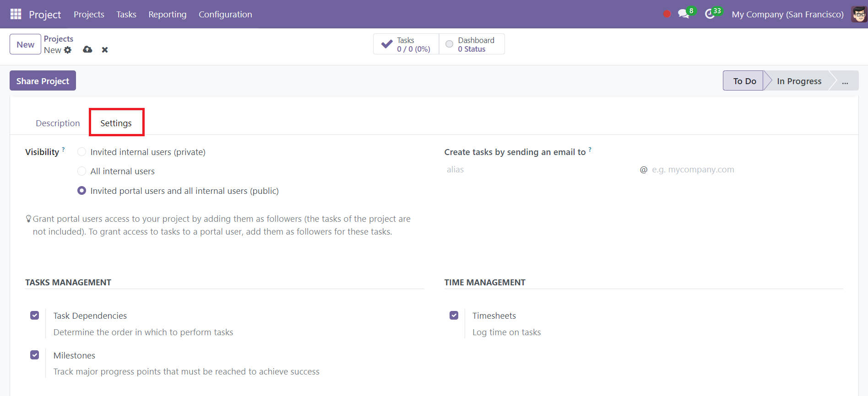
Task: Open the Configuration menu
Action: [225, 14]
